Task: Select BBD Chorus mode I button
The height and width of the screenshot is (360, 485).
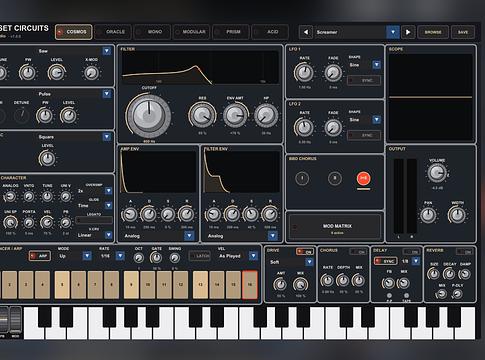Action: coord(302,178)
